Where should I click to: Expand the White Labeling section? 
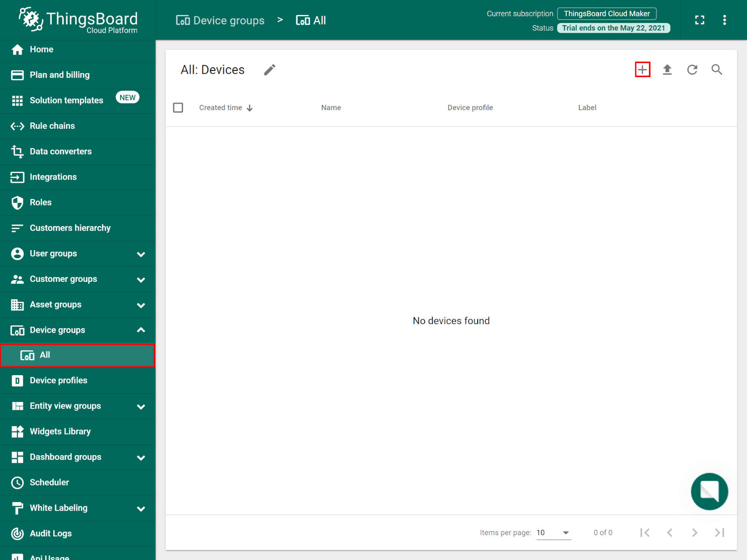pyautogui.click(x=141, y=508)
